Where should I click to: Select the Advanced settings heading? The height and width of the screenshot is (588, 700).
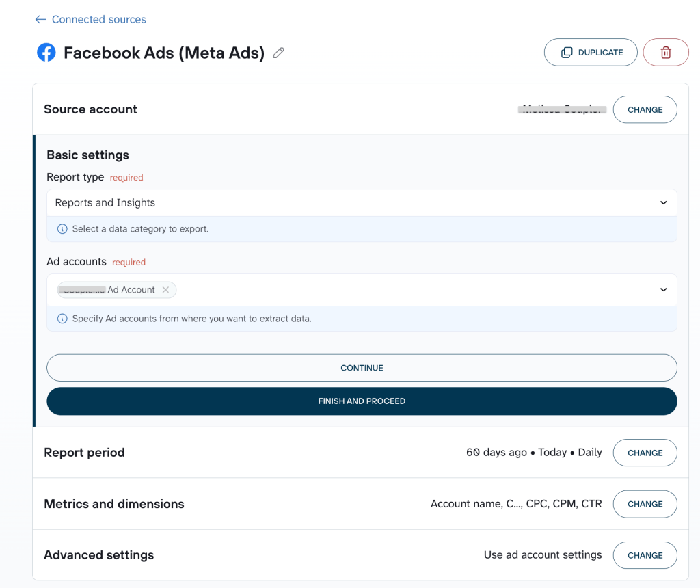click(98, 555)
